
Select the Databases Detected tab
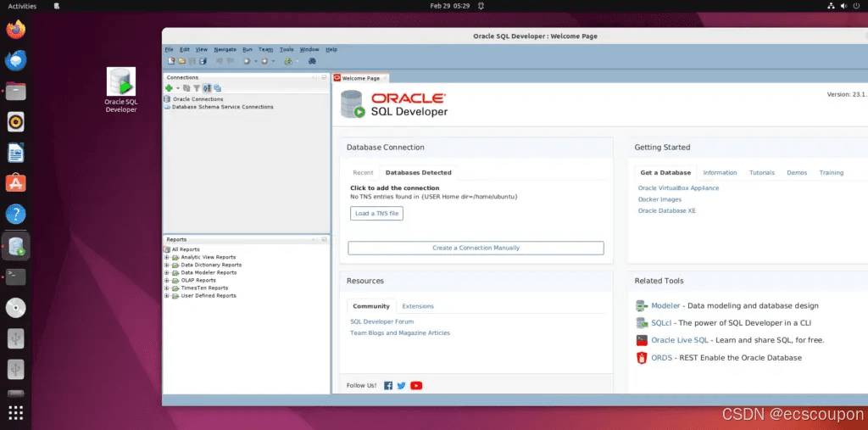(419, 172)
